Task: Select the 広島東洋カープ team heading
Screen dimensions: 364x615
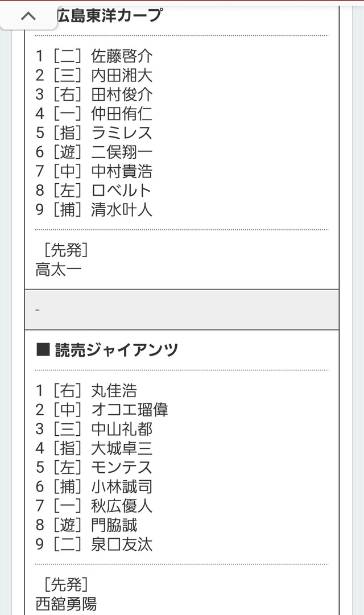Action: [x=109, y=15]
